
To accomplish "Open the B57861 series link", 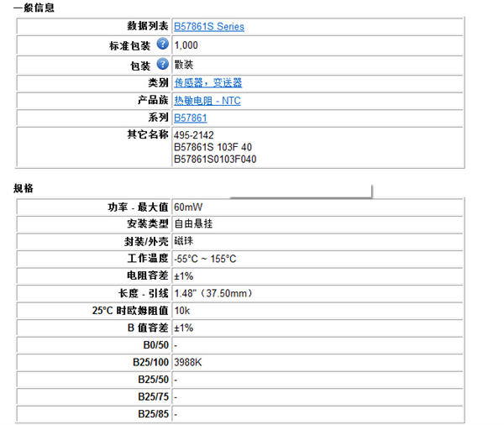I will point(190,118).
